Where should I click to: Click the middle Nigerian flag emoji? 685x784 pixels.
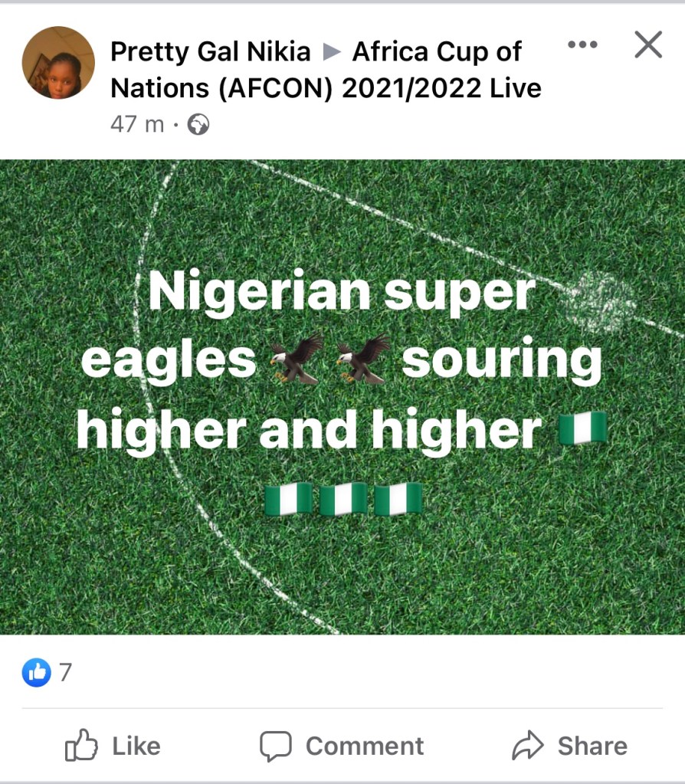click(343, 499)
